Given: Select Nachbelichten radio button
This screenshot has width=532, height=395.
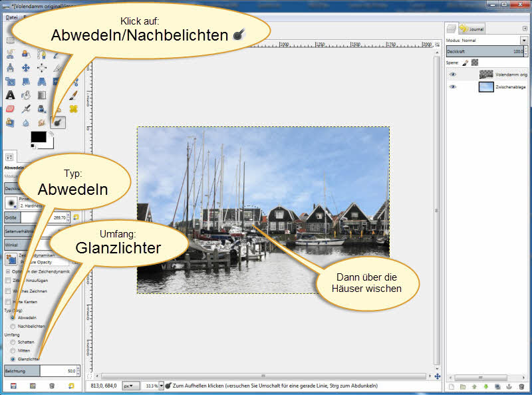Looking at the screenshot, I should pos(13,326).
